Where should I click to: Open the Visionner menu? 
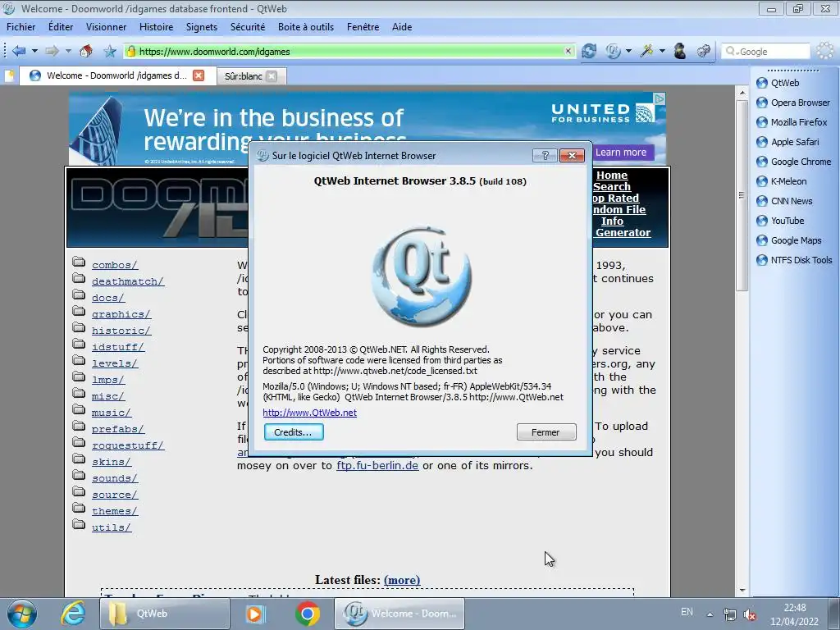[106, 27]
